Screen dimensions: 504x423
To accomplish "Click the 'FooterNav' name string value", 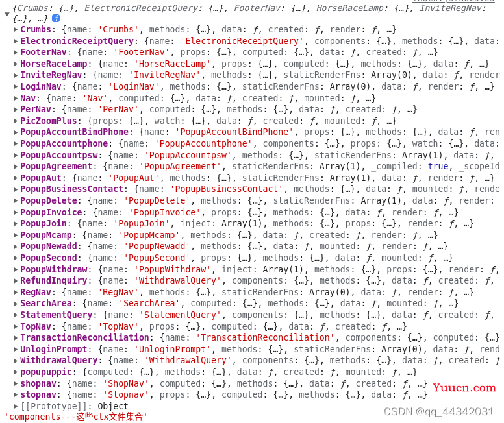I will (142, 53).
